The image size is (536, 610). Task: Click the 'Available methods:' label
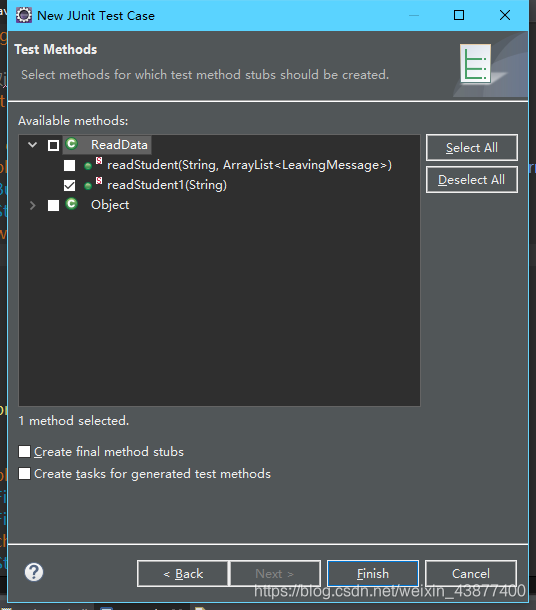click(x=73, y=121)
